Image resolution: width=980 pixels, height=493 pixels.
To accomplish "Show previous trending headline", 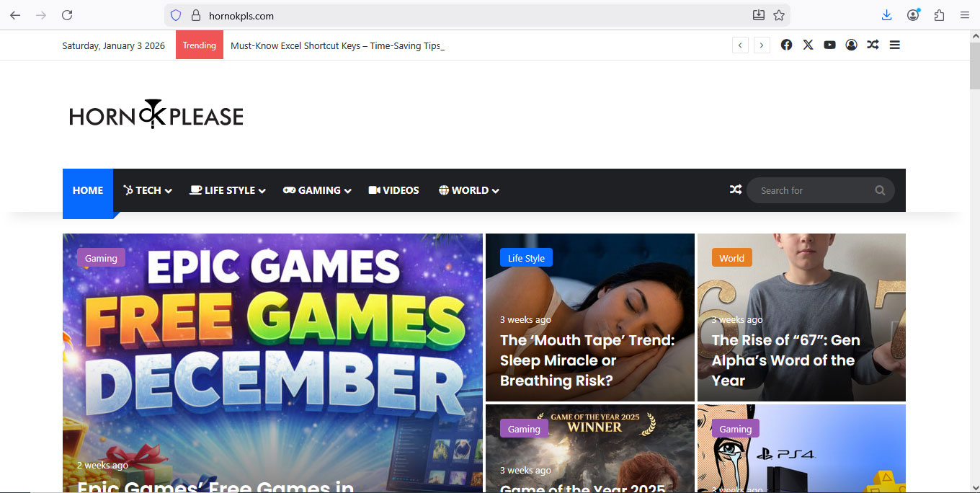I will tap(740, 45).
